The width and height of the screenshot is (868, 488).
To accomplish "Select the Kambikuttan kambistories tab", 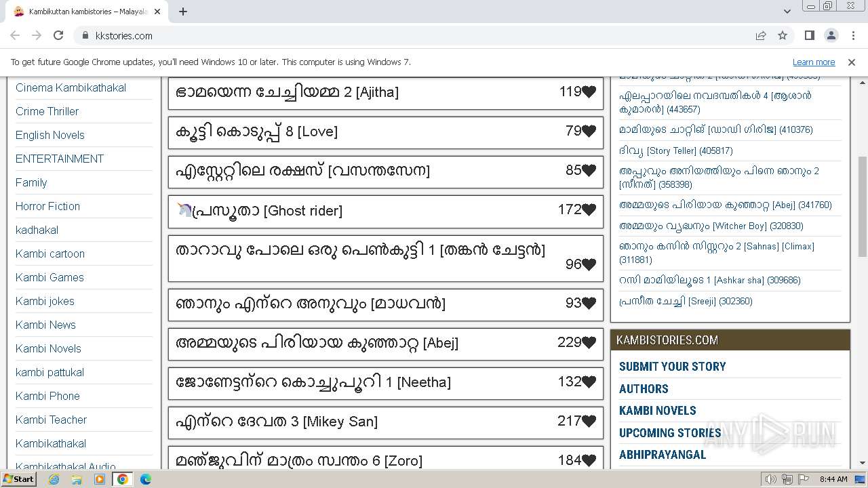I will pyautogui.click(x=88, y=12).
